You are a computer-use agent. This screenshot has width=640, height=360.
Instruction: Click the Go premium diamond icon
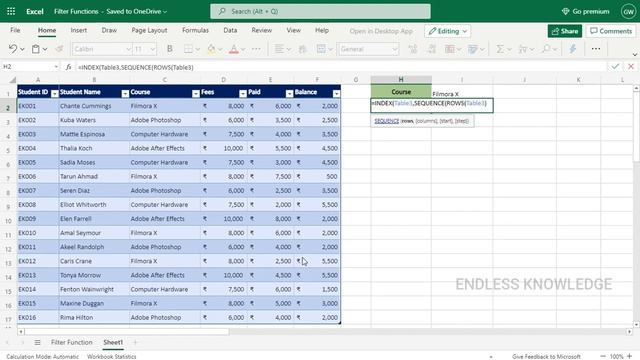[x=566, y=11]
